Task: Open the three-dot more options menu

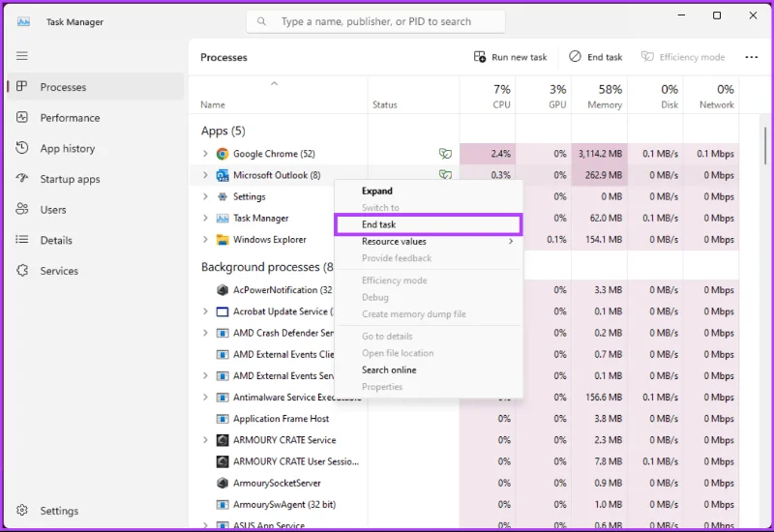Action: [x=752, y=57]
